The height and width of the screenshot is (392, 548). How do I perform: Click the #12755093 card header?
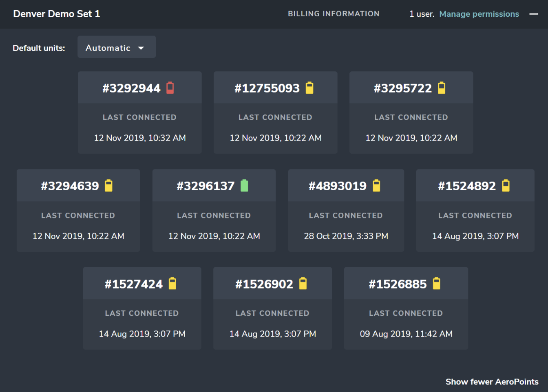pos(275,87)
